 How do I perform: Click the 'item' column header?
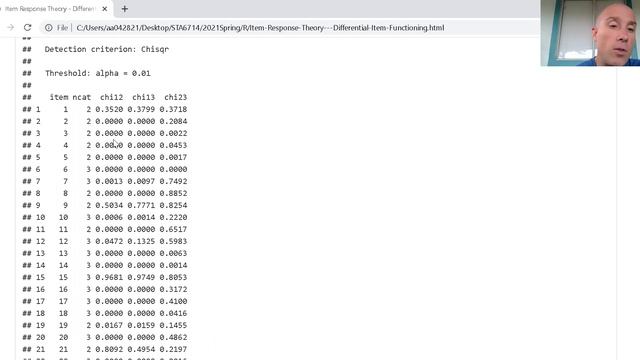(59, 97)
